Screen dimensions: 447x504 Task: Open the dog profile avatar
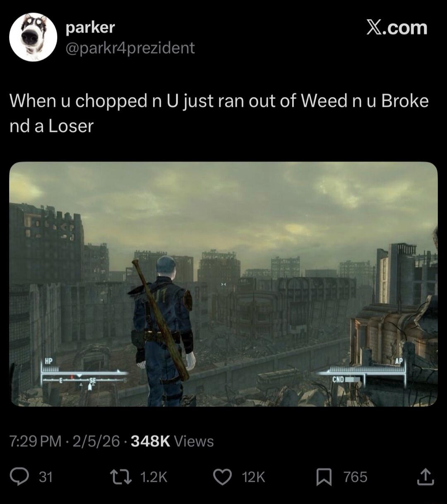pyautogui.click(x=33, y=37)
